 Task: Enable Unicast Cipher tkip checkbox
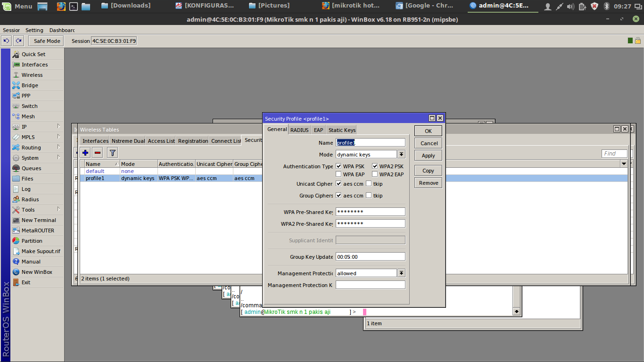(369, 184)
